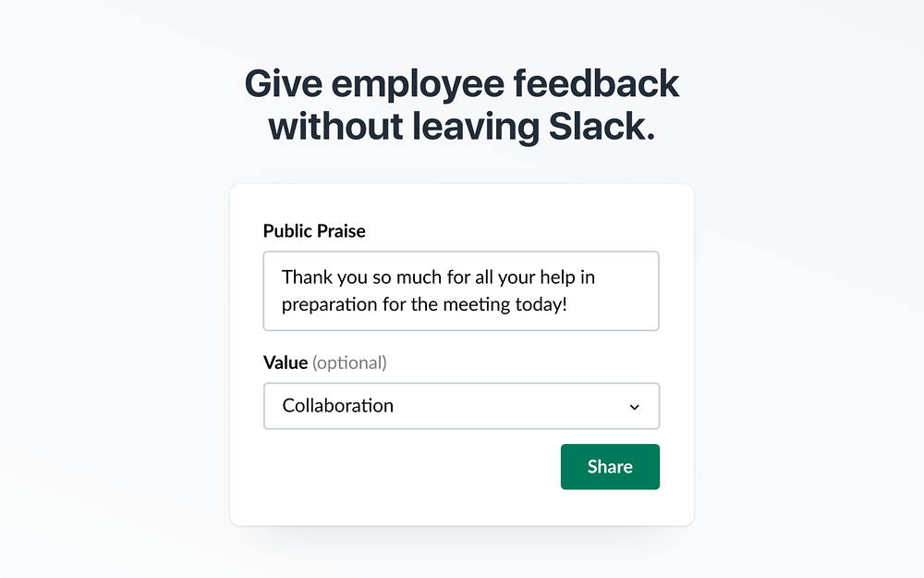Click the heading line without leaving Slack.
Screen dimensions: 924x578
(x=461, y=126)
